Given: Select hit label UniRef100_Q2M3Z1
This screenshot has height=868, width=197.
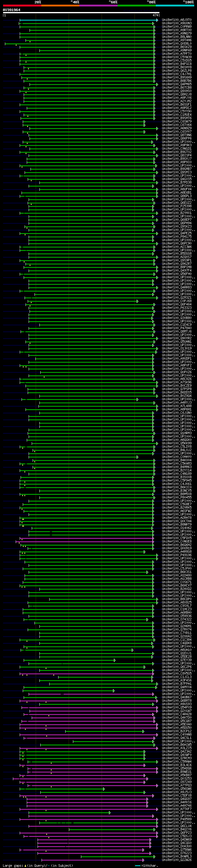Looking at the screenshot, I should [x=177, y=297].
